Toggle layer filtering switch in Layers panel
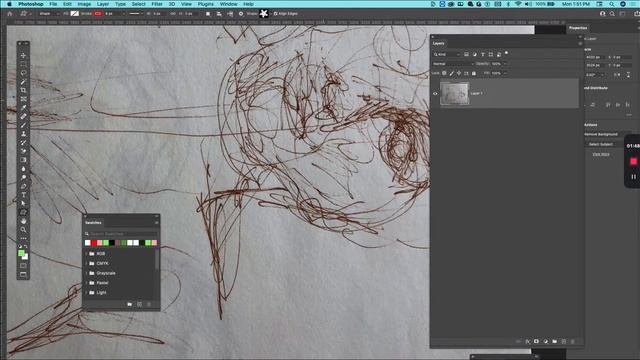The width and height of the screenshot is (640, 360). [507, 53]
